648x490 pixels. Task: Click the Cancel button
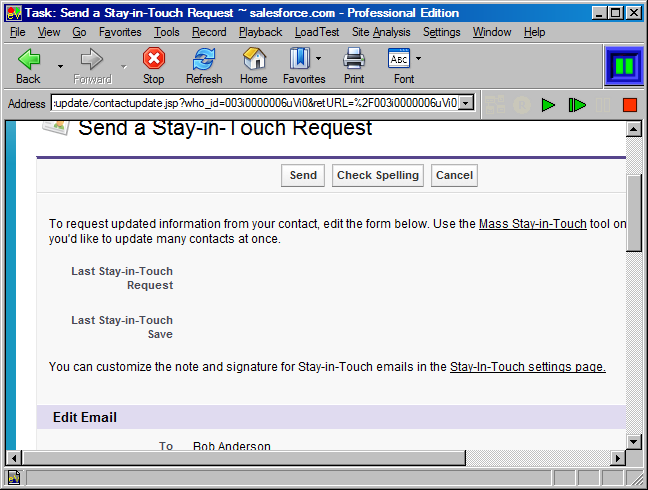pyautogui.click(x=454, y=175)
